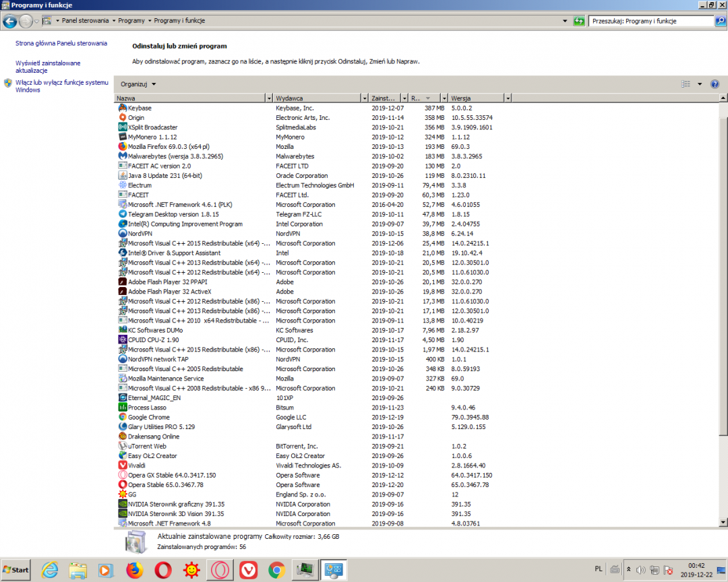Click the Mozilla Firefox 69.0.3 list icon

123,146
